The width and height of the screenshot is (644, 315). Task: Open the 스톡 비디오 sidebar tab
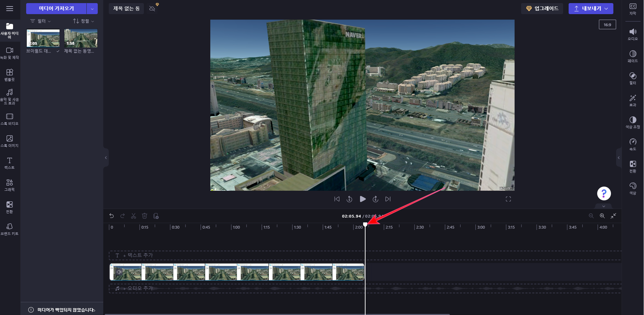tap(10, 119)
